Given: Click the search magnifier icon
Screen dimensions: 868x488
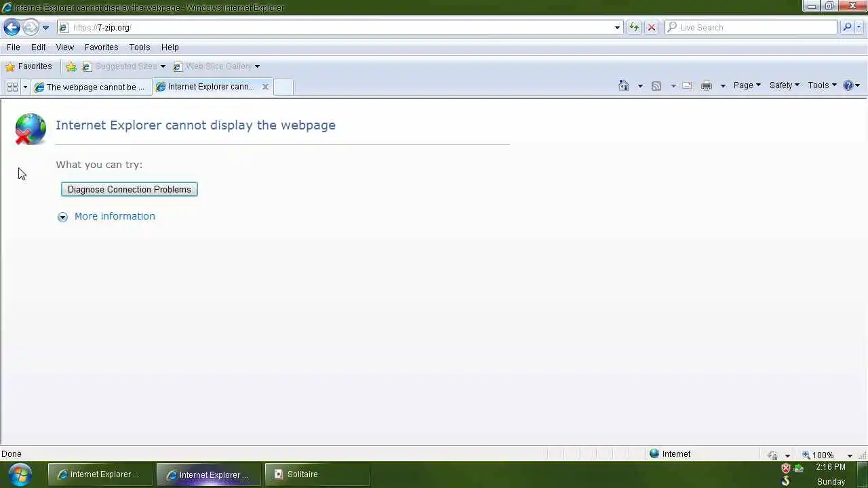Looking at the screenshot, I should [x=846, y=27].
